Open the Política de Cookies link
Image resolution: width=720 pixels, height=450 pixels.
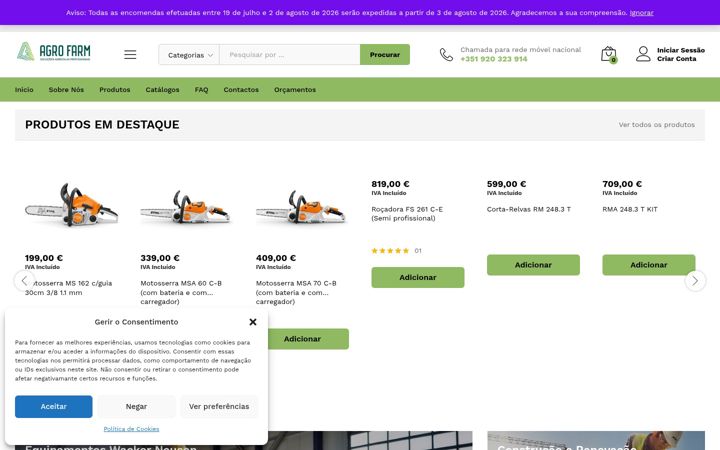click(x=131, y=429)
